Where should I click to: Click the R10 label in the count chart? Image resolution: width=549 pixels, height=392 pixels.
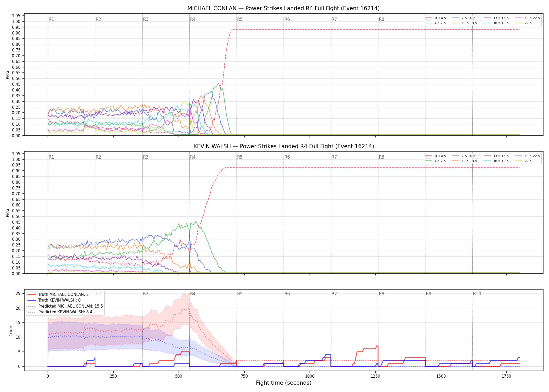coord(477,294)
